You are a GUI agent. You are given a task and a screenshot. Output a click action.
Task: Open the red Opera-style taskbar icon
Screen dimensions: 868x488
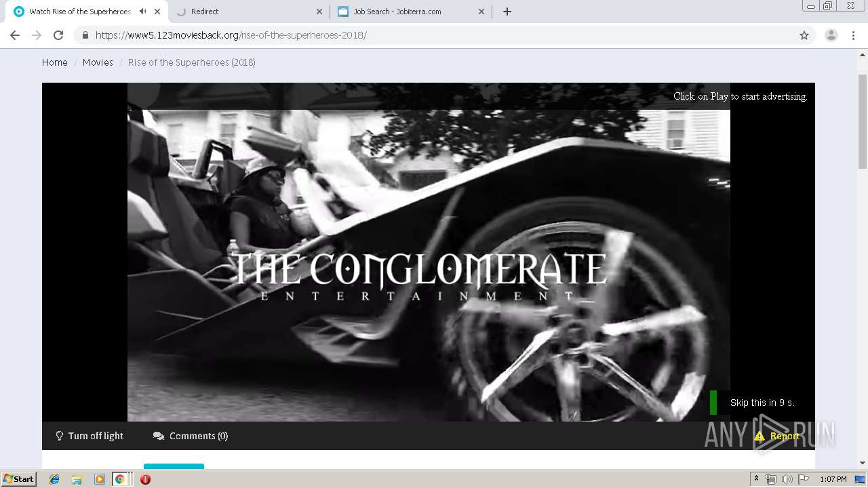click(145, 479)
